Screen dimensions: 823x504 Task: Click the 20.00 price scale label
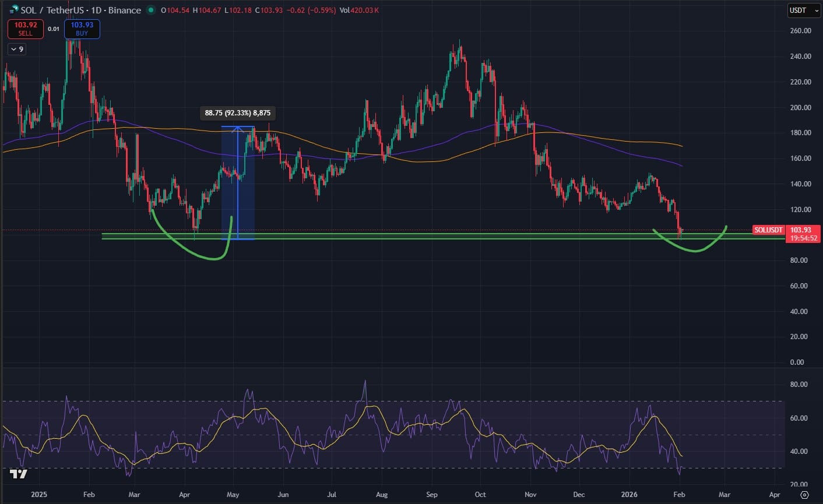(800, 337)
